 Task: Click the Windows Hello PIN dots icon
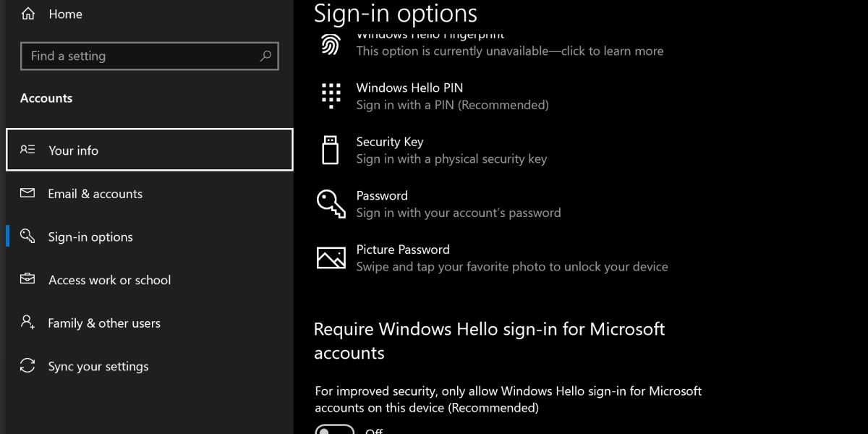pos(331,95)
